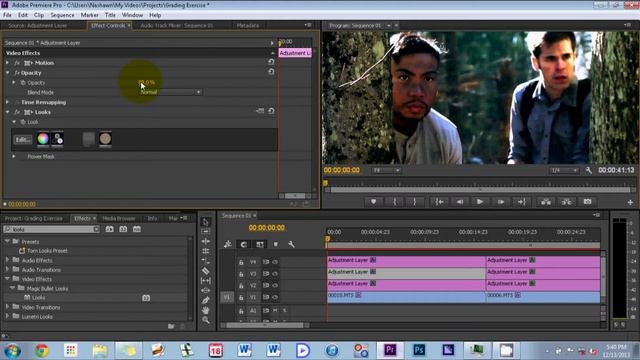Screen dimensions: 640x360
Task: Click the Edit... button for Looks
Action: pos(23,140)
